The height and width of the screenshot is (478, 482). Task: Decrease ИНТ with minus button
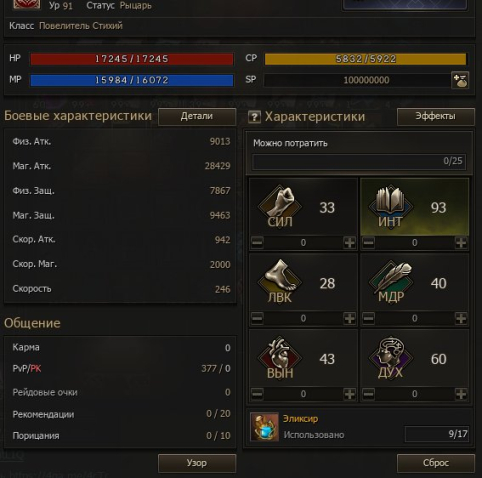368,243
